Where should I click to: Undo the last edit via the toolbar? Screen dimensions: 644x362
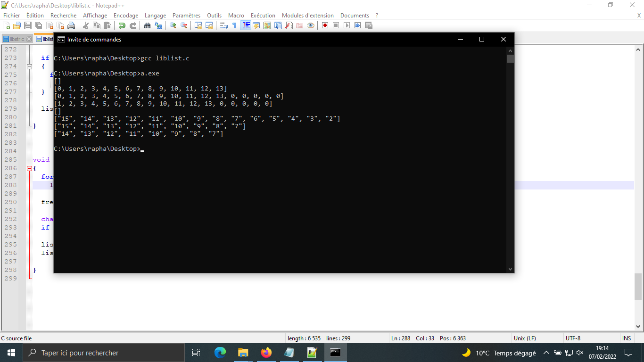tap(122, 25)
